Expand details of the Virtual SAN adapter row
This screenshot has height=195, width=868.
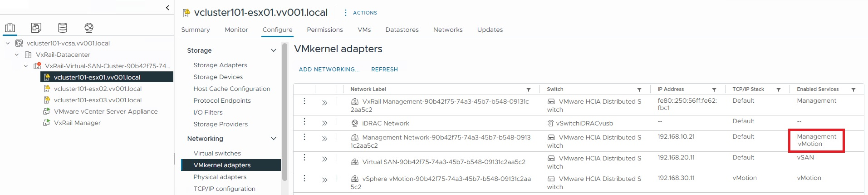pyautogui.click(x=325, y=159)
